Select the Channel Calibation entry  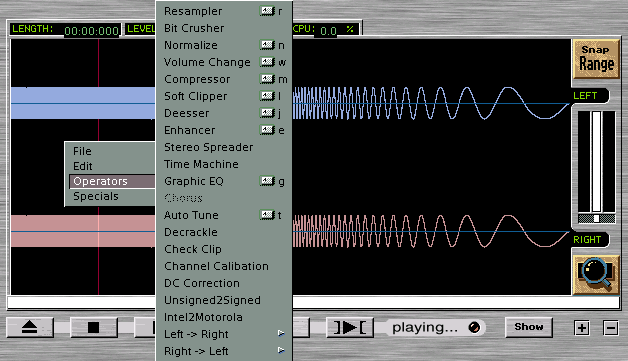click(224, 266)
